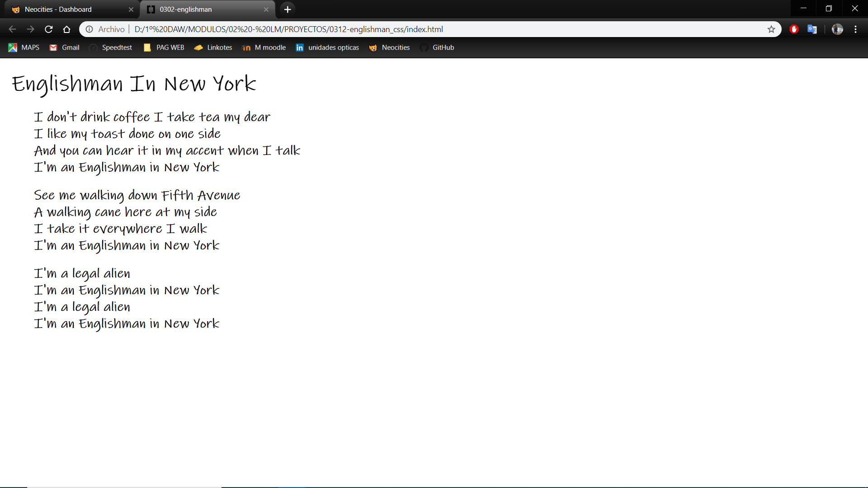The width and height of the screenshot is (868, 488).
Task: Open the GitHub bookmark
Action: coord(437,47)
